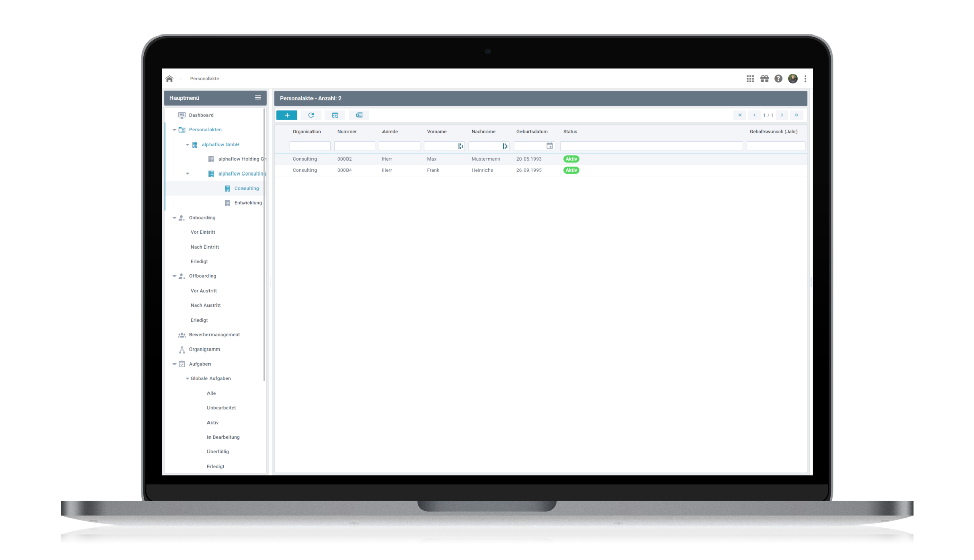Viewport: 974px width, 560px height.
Task: Open the Organigramm menu entry
Action: pyautogui.click(x=204, y=349)
